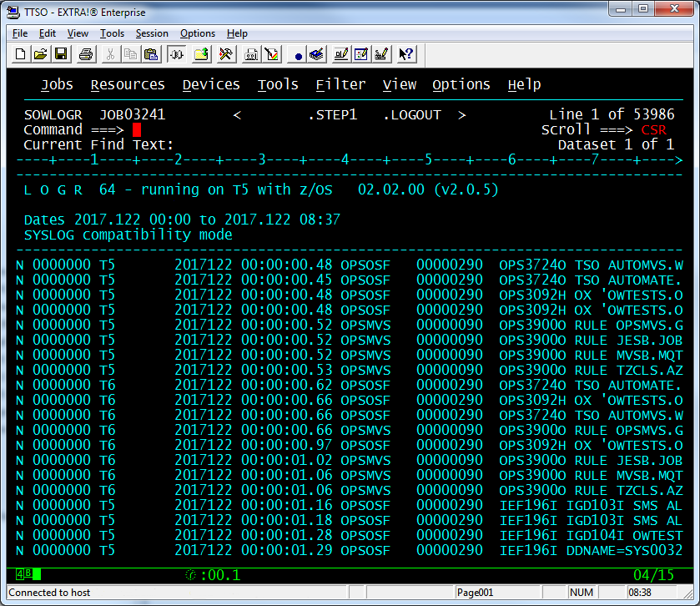700x606 pixels.
Task: Click the right angle bracket after .LOGOUT
Action: [462, 115]
